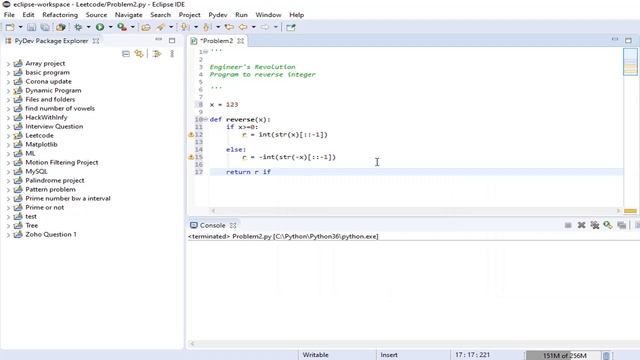
Task: Place cursor at end of line 17
Action: (x=271, y=172)
